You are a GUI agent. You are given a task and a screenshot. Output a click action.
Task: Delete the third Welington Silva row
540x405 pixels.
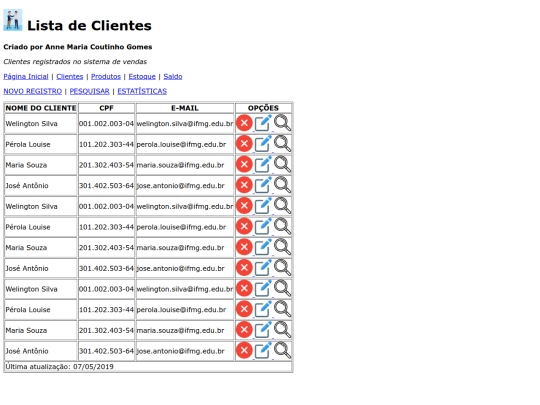[x=244, y=288]
